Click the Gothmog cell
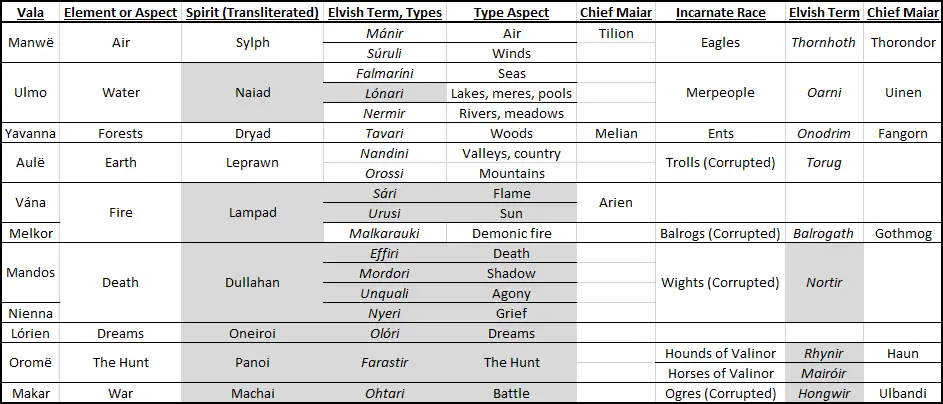 tap(903, 233)
